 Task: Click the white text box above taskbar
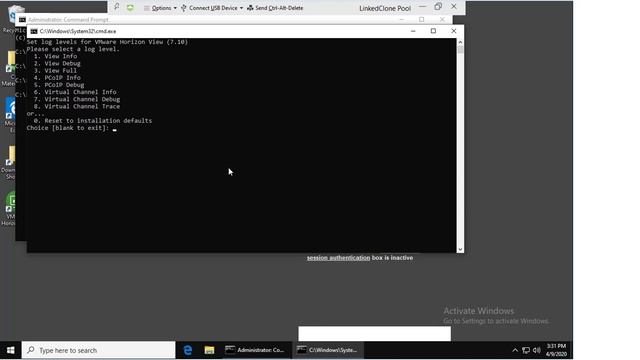(374, 333)
